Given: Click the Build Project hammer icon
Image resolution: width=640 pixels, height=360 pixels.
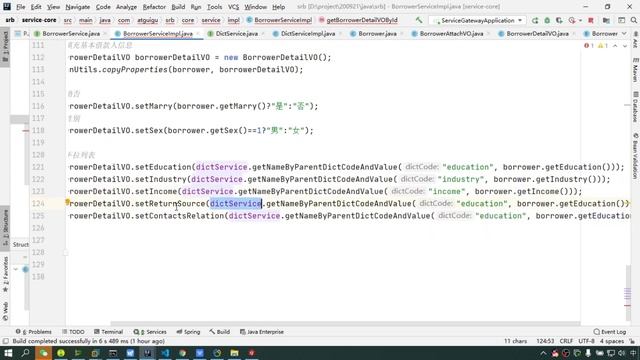Looking at the screenshot, I should tap(419, 20).
